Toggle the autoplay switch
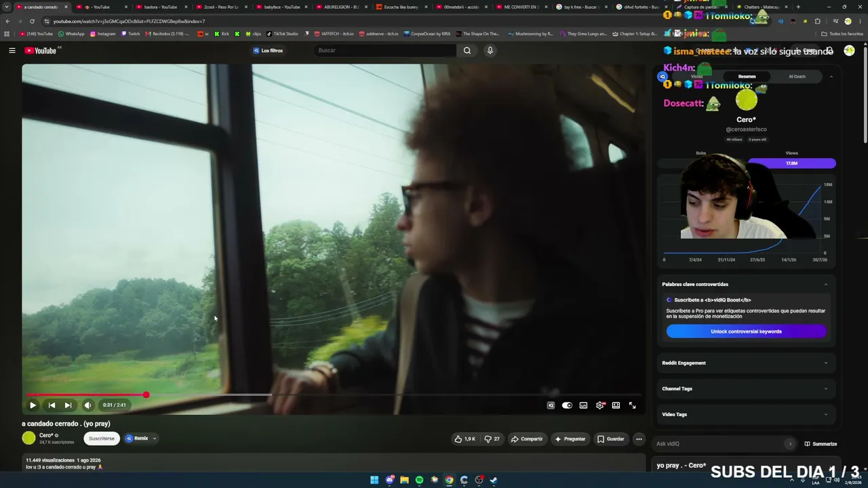 [x=567, y=405]
